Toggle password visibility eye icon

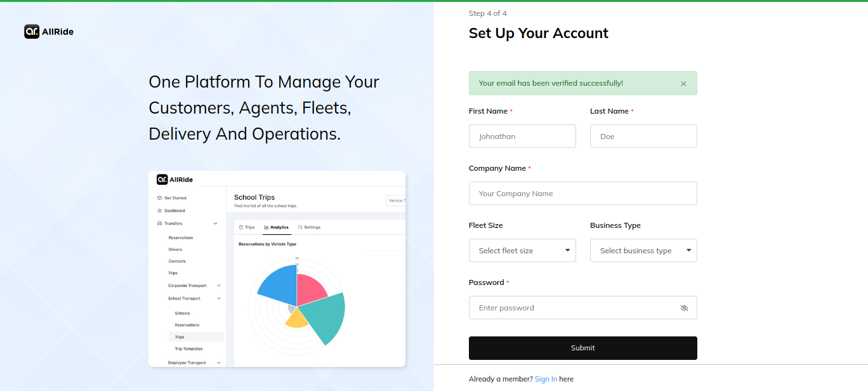coord(684,308)
